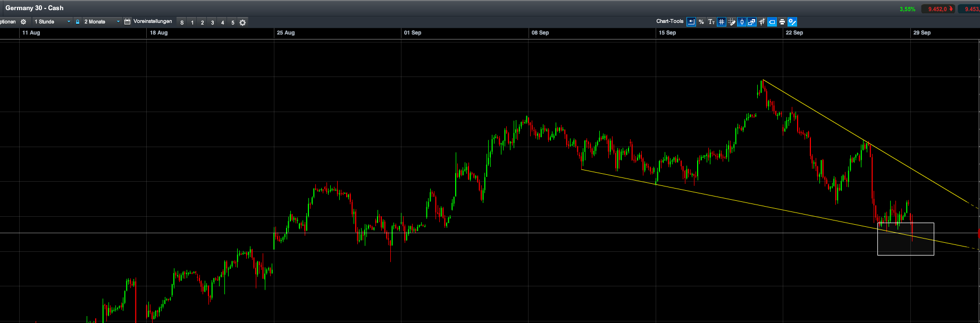Open the presets settings gear
Image resolution: width=980 pixels, height=323 pixels.
[x=243, y=22]
